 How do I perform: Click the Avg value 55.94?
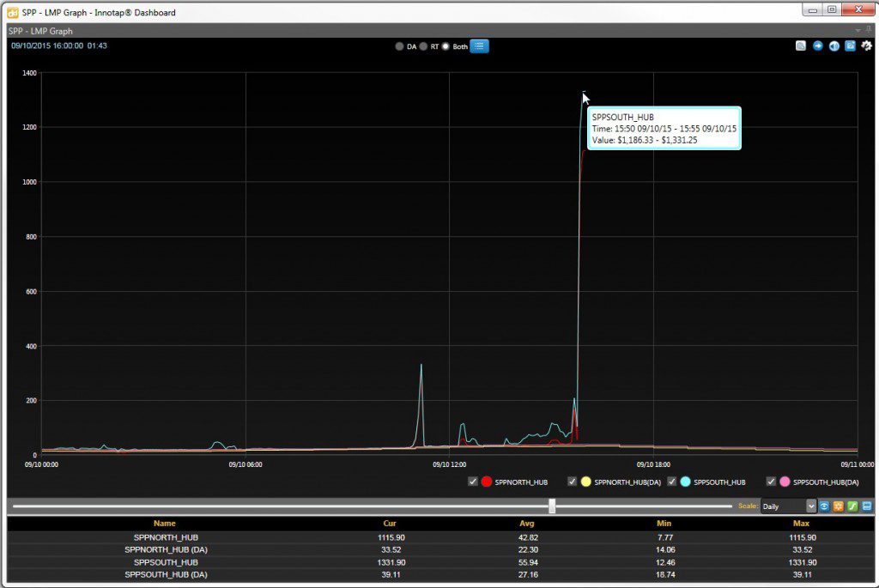[x=528, y=562]
